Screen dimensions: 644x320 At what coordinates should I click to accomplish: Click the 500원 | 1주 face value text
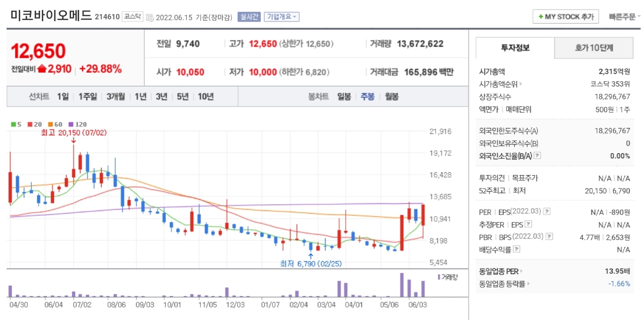pos(613,109)
